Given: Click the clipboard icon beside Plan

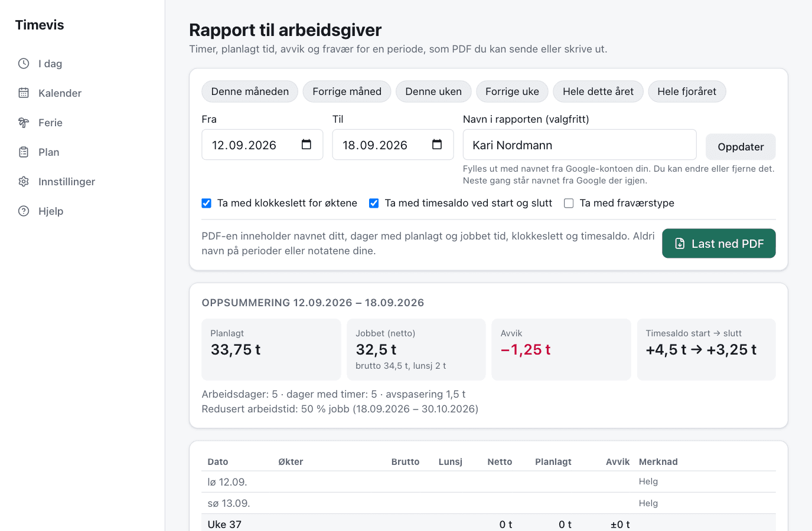Looking at the screenshot, I should pos(24,152).
